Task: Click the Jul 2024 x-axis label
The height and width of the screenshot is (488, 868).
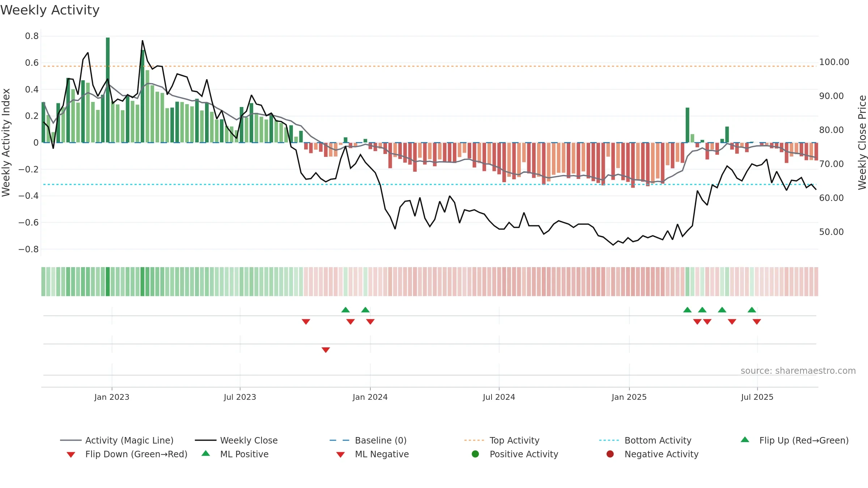Action: (499, 397)
